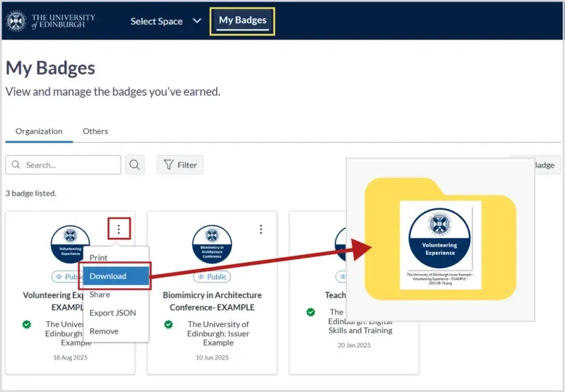Open the Filter options button
Screen dimensions: 565x392
(180, 165)
